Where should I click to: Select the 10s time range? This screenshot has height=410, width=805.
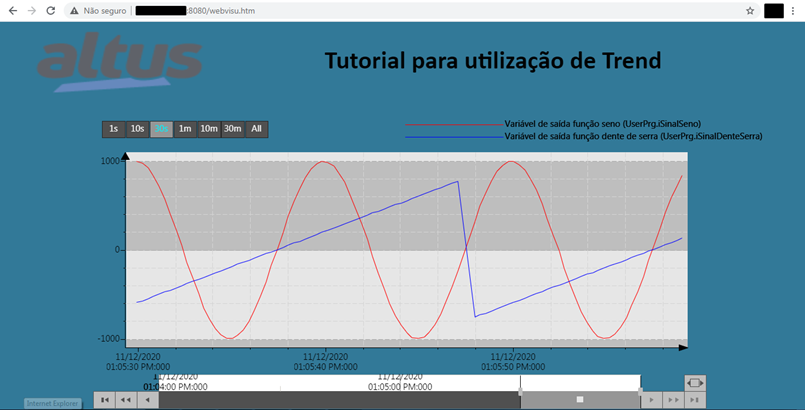[137, 129]
